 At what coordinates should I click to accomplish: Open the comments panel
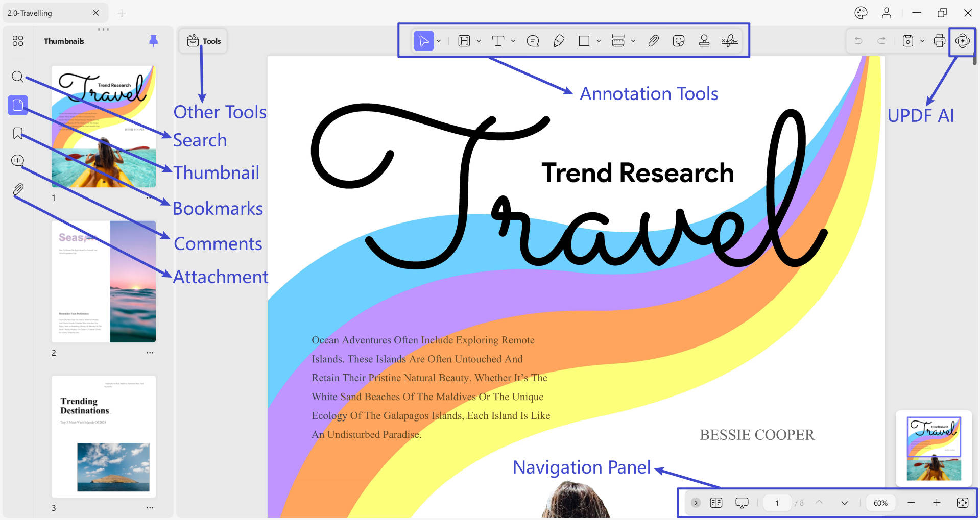[18, 161]
